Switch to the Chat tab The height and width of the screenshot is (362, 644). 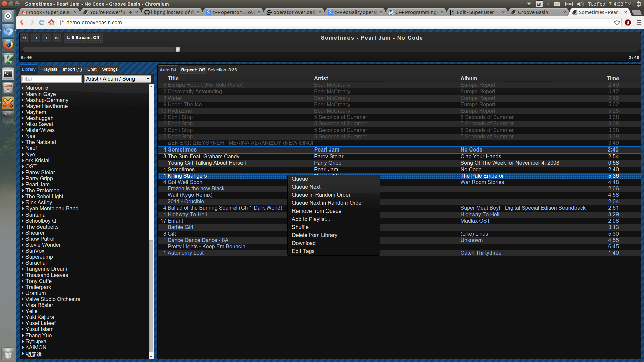92,69
